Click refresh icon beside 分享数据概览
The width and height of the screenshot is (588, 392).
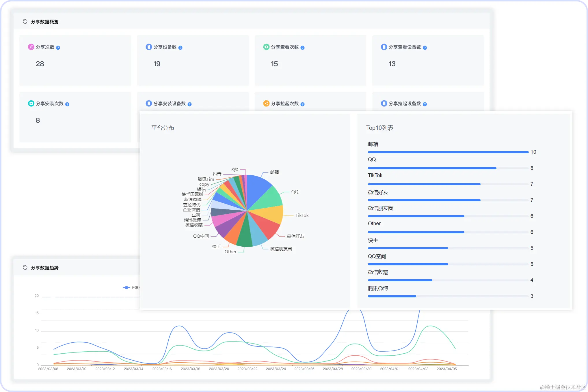coord(25,22)
